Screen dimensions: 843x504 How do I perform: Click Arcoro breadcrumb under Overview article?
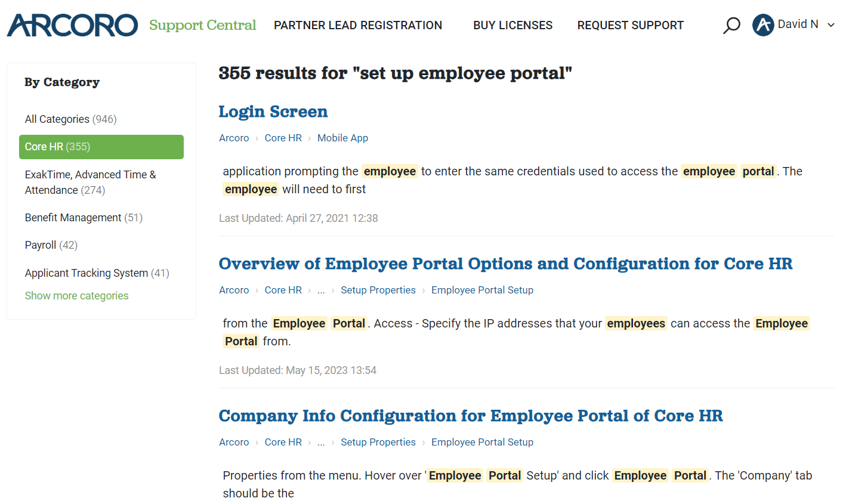(234, 290)
